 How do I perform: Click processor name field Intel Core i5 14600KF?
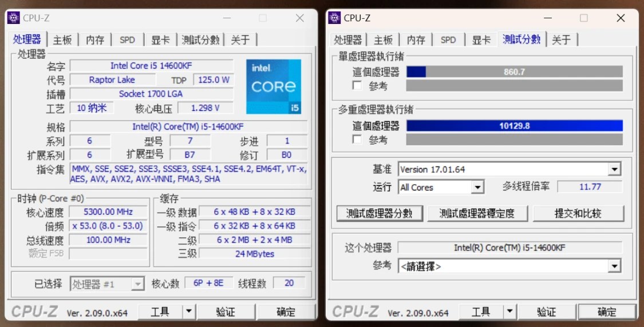[152, 66]
